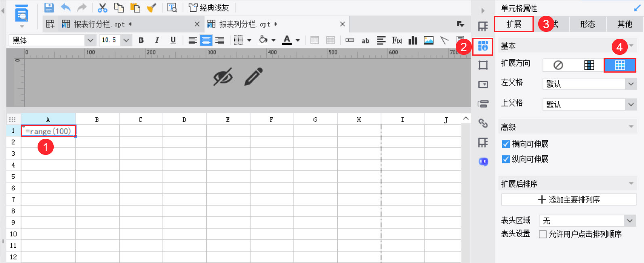Insert a chart into the cell

pos(413,40)
